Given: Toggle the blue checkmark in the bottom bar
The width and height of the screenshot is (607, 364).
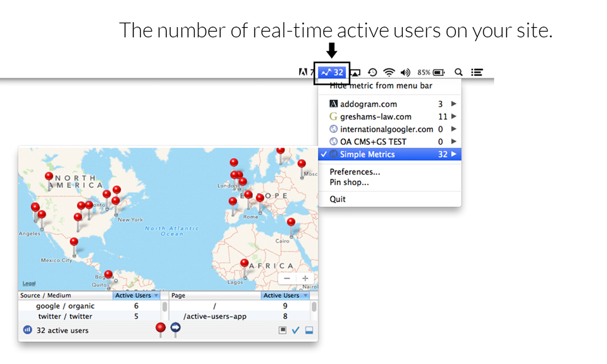Looking at the screenshot, I should [296, 330].
